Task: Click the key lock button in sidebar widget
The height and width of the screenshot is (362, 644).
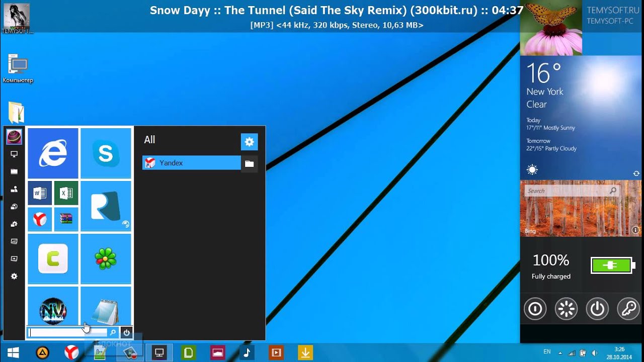Action: (x=628, y=309)
